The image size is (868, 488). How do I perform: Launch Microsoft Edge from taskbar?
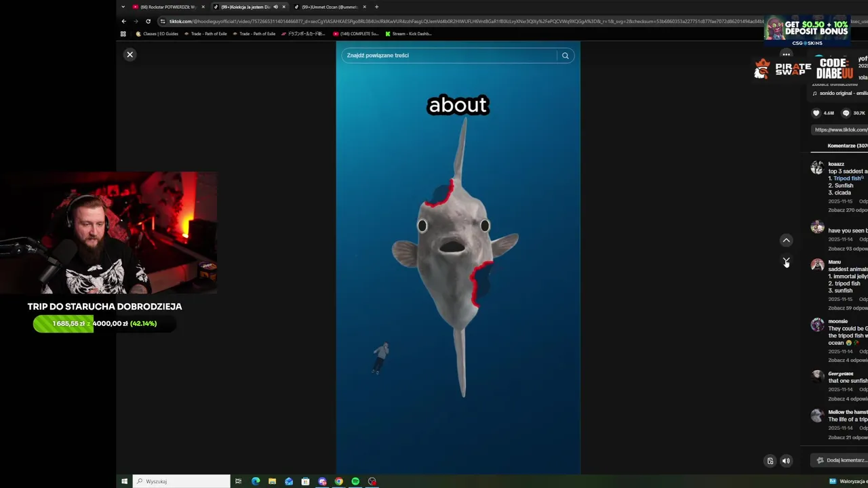click(256, 481)
